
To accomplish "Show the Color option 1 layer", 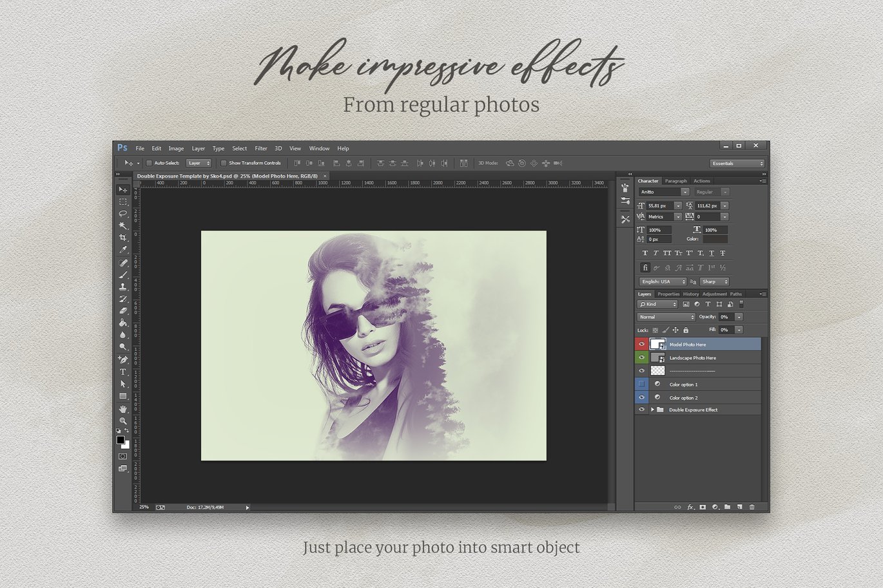I will (641, 384).
